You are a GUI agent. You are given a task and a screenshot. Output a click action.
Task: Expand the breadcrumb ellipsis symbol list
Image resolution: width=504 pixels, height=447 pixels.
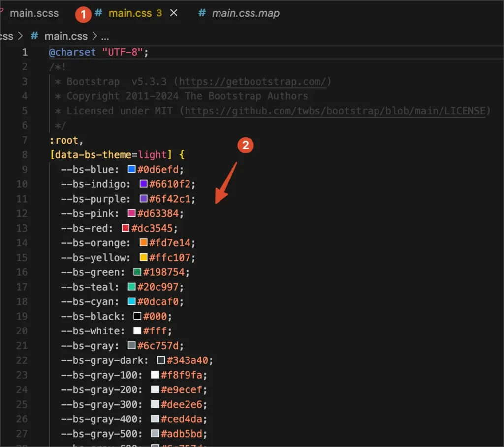105,36
